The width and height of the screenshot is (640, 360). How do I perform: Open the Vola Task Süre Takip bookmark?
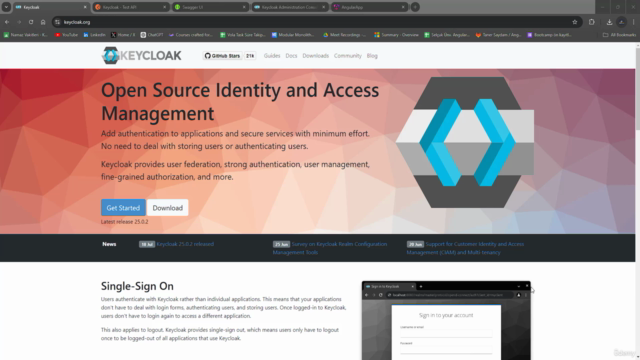pos(243,35)
